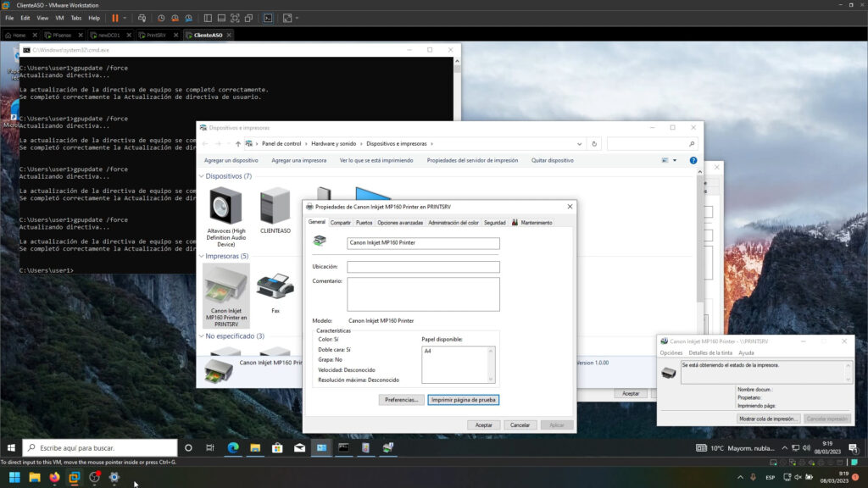Open Microsoft Edge in the guest taskbar
The image size is (868, 488).
pyautogui.click(x=232, y=447)
